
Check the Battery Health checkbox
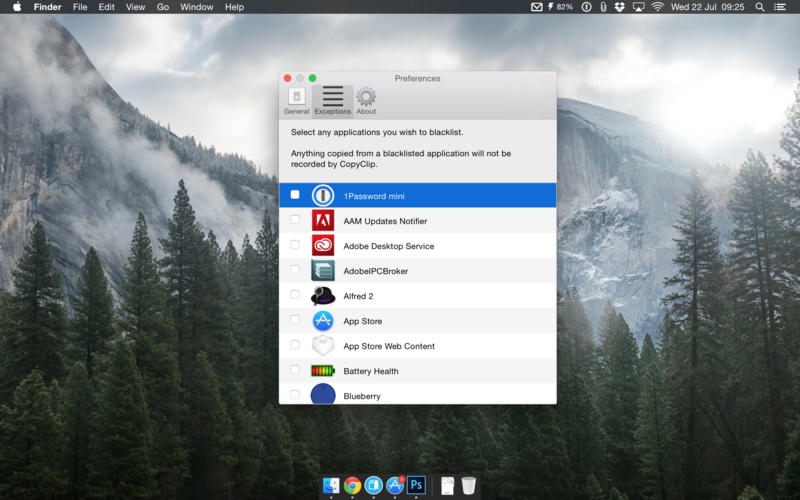295,370
